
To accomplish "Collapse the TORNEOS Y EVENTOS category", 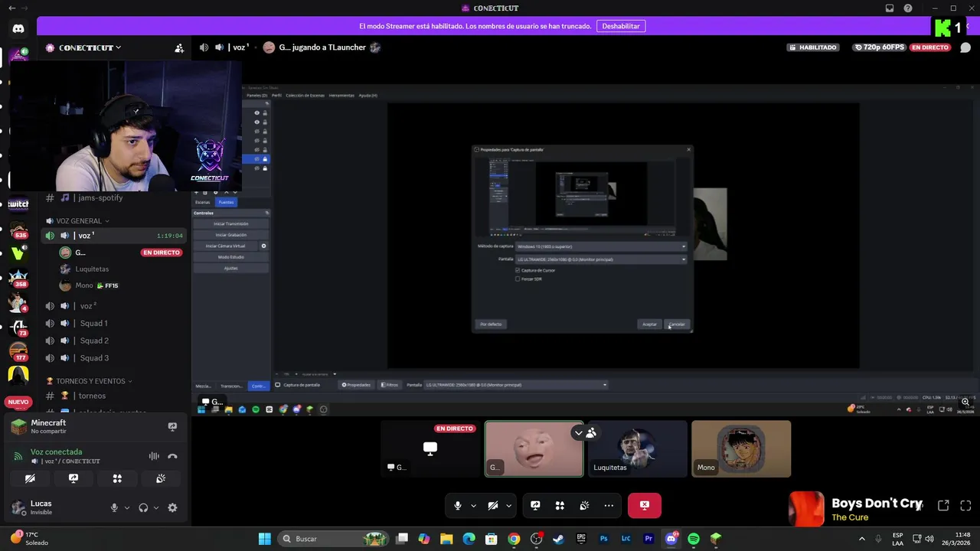I will tap(90, 380).
